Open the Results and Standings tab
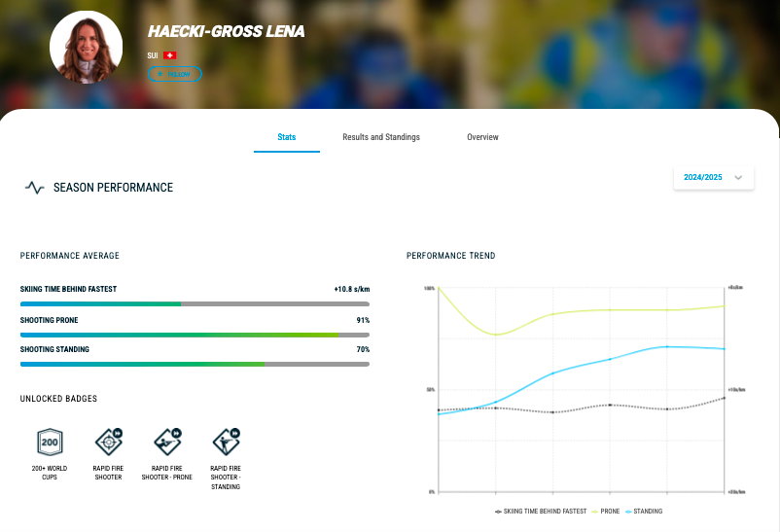The image size is (780, 532). pyautogui.click(x=381, y=137)
